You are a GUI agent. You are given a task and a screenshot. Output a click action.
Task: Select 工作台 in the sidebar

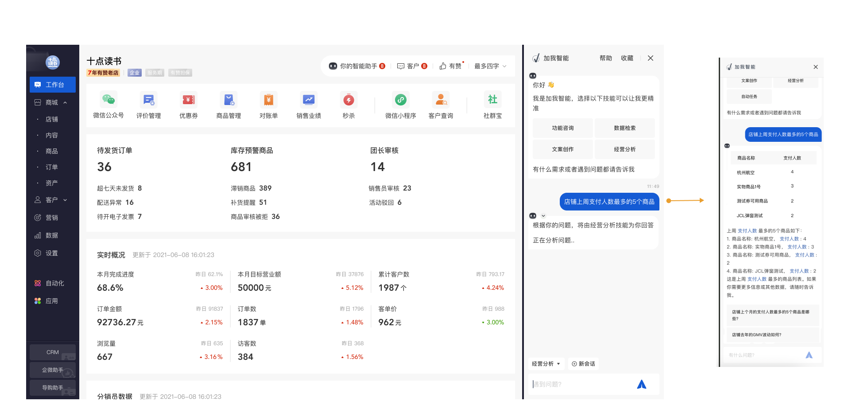pyautogui.click(x=53, y=85)
